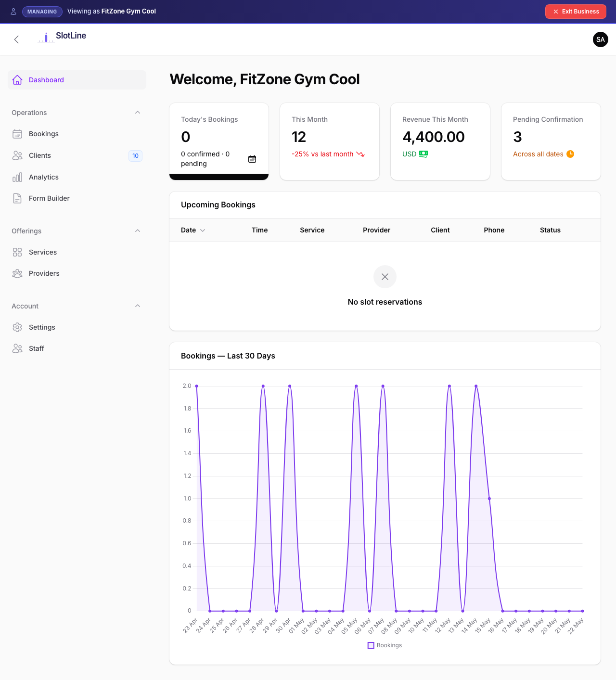Open the Form Builder document icon
This screenshot has width=616, height=680.
(x=17, y=198)
